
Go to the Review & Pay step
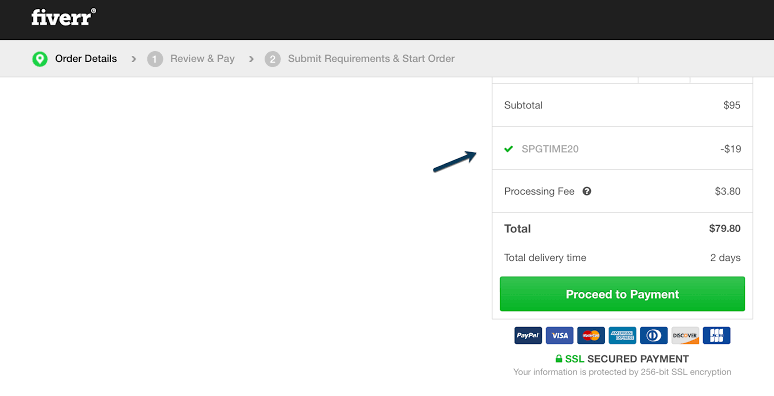202,59
